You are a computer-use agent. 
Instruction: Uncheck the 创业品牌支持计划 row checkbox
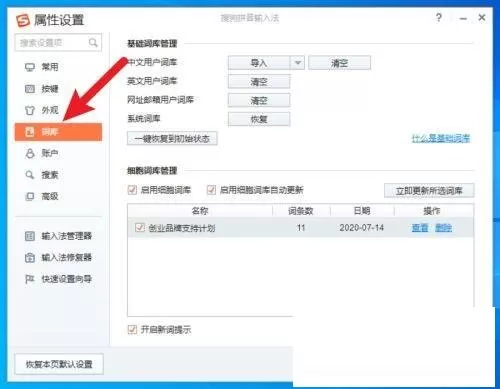[140, 227]
